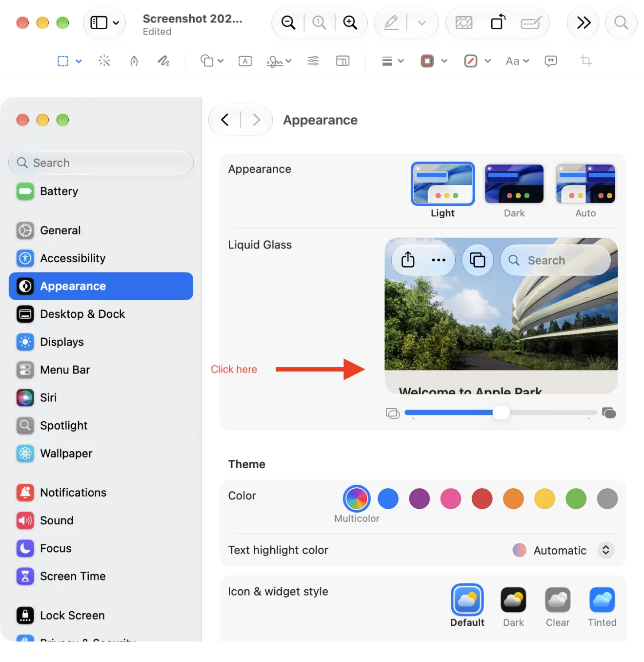
Task: Add a speech bubble annotation note
Action: point(551,61)
